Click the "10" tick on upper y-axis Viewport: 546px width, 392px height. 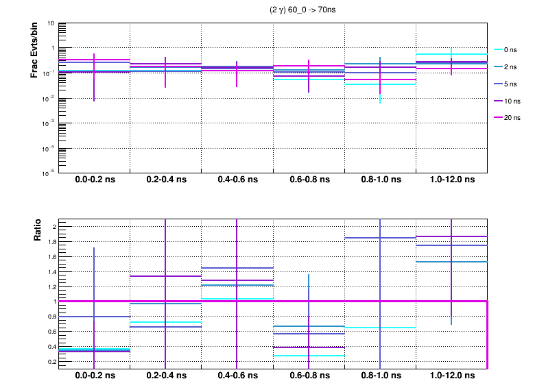[x=51, y=23]
